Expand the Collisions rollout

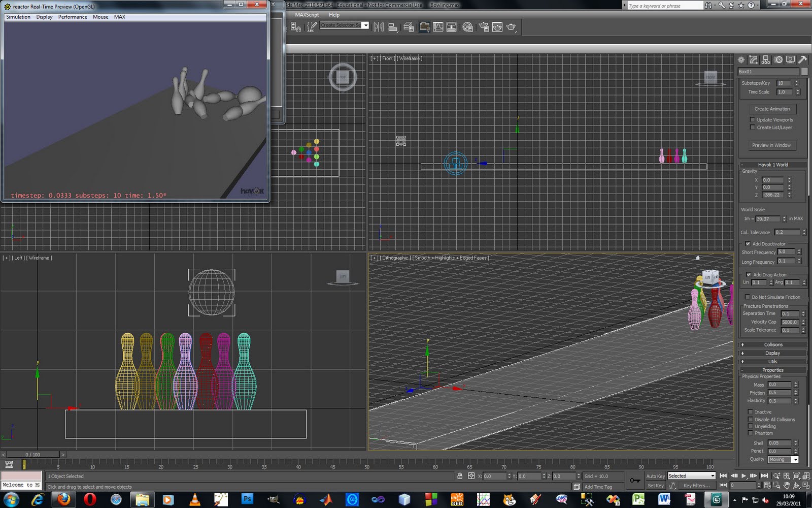pyautogui.click(x=772, y=344)
